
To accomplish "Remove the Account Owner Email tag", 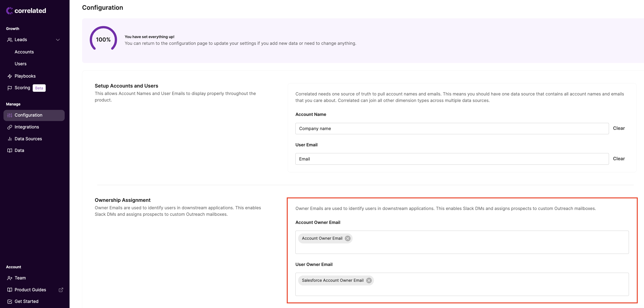I will pos(348,238).
